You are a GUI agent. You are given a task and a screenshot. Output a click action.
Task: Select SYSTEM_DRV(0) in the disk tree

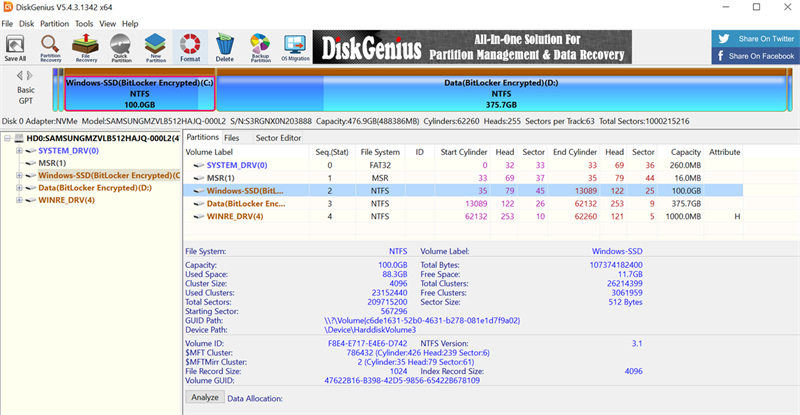tap(68, 151)
